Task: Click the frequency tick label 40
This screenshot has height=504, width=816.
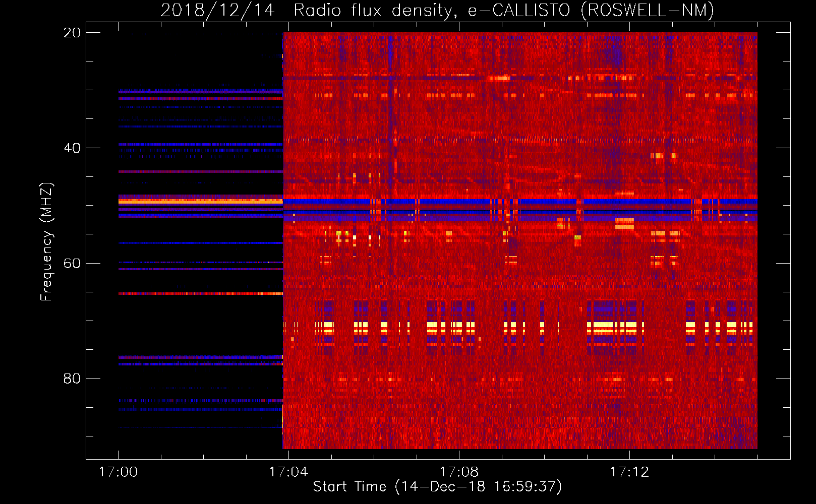Action: [72, 148]
